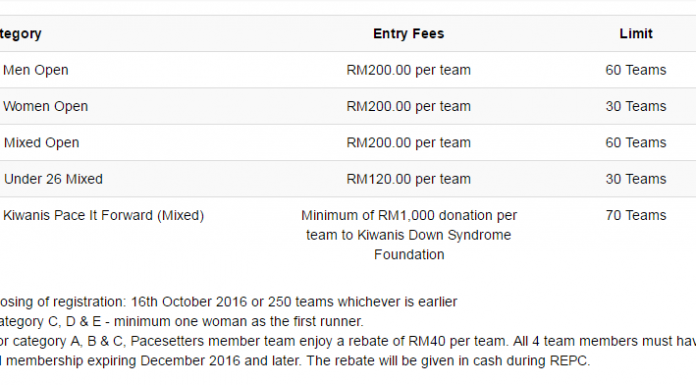This screenshot has width=696, height=385.
Task: Click the Entry Fees column header
Action: 408,34
